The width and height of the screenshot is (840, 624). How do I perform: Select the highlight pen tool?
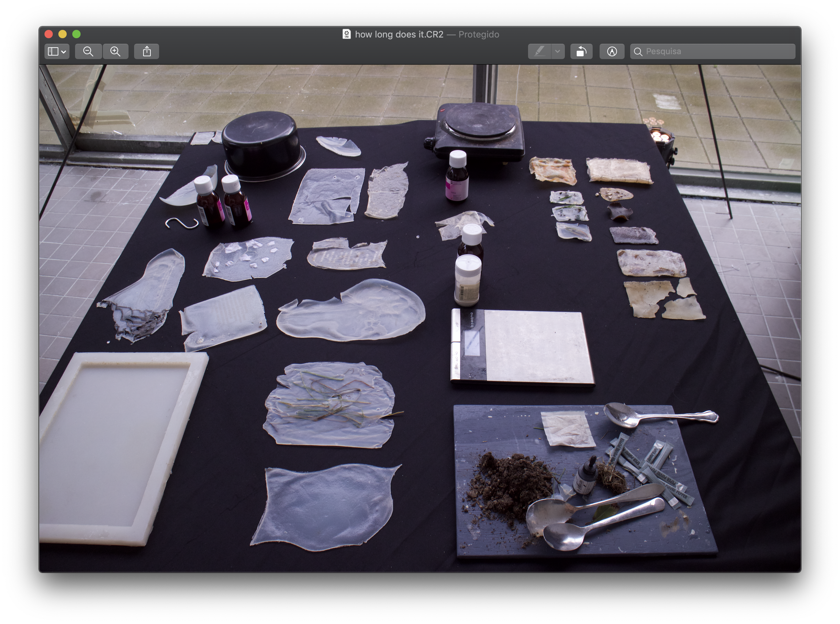pyautogui.click(x=540, y=51)
